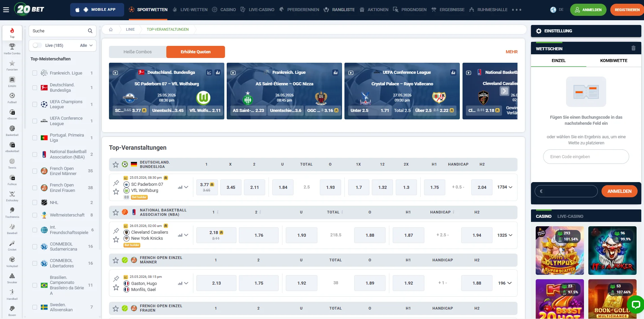644x319 pixels.
Task: Open the Alle filter dropdown
Action: pyautogui.click(x=86, y=46)
